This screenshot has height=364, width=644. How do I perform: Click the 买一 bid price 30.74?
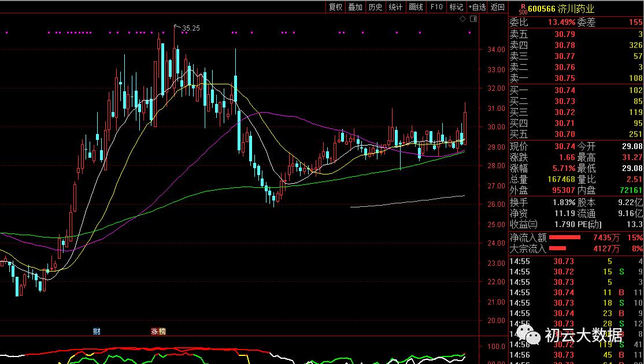[565, 90]
